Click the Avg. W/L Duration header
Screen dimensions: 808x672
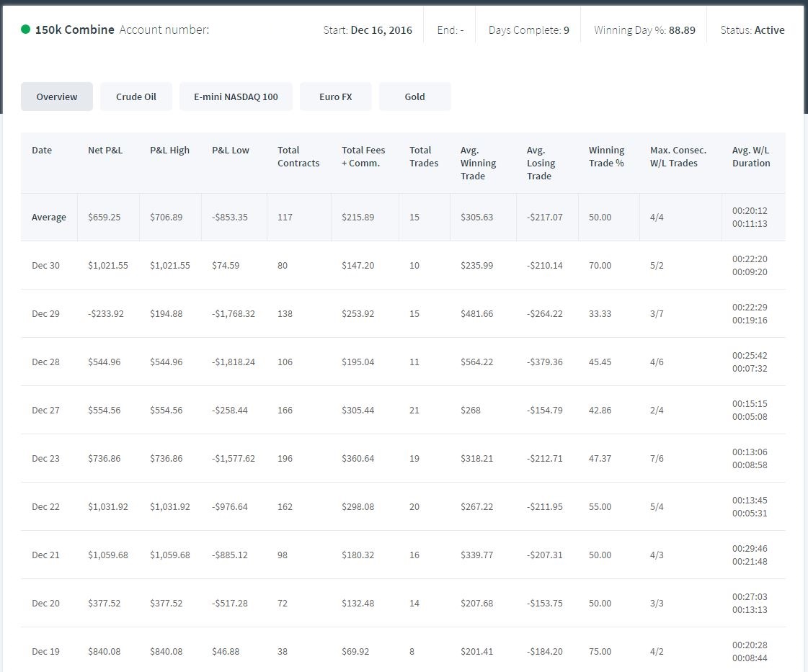[x=751, y=156]
